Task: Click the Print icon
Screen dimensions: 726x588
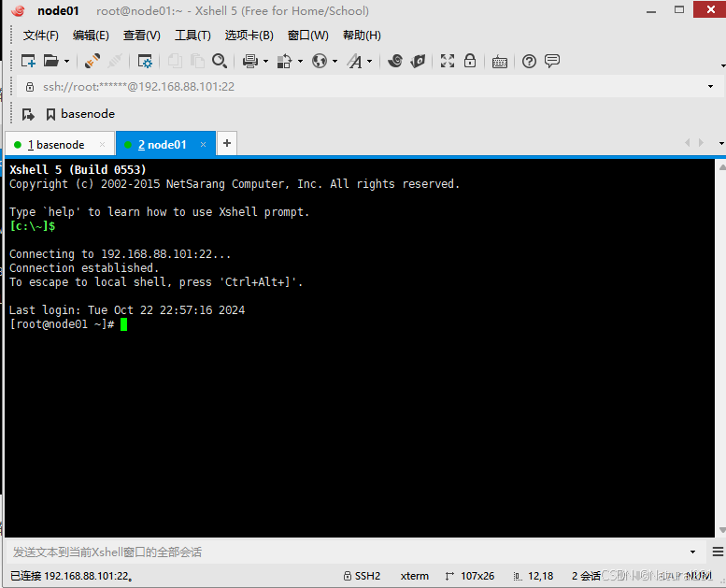Action: tap(250, 61)
